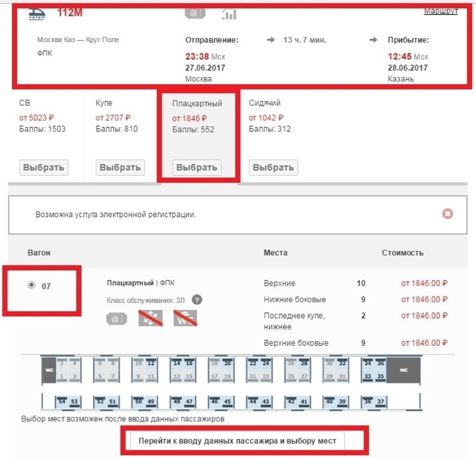Viewport: 476px width, 458px height.
Task: Select seat 33 on the wagon map
Action: pos(367,376)
